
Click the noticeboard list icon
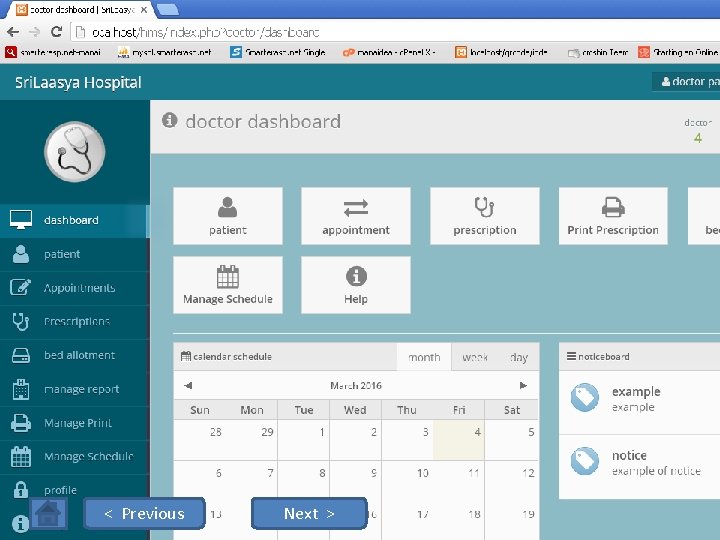tap(571, 356)
